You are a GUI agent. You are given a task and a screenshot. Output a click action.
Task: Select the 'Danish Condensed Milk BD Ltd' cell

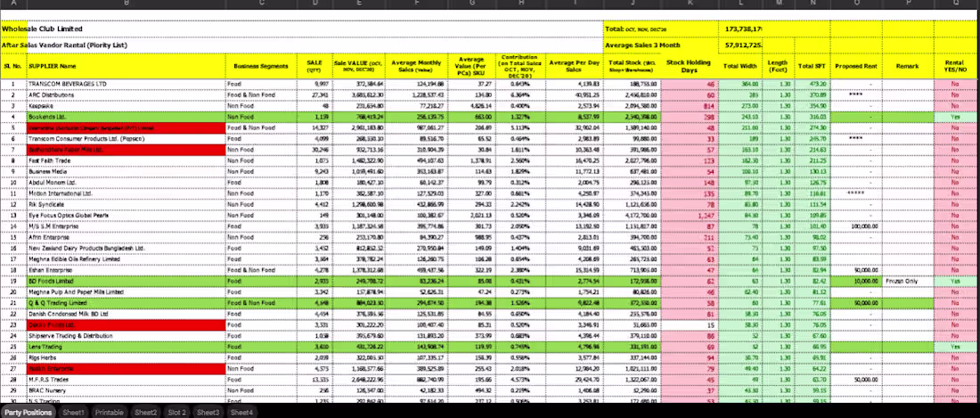pos(126,314)
